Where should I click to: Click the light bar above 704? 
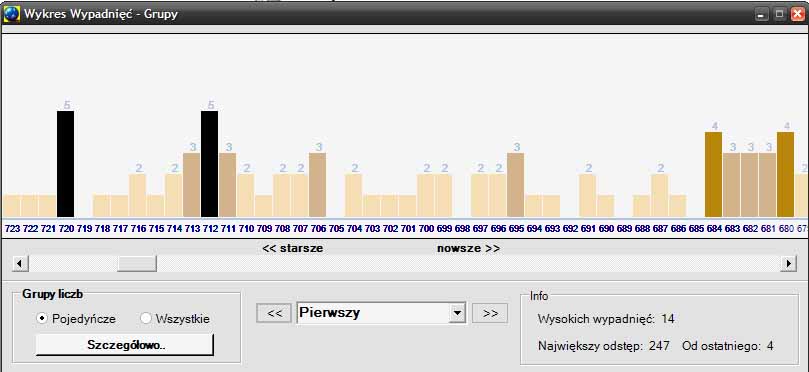[x=353, y=196]
